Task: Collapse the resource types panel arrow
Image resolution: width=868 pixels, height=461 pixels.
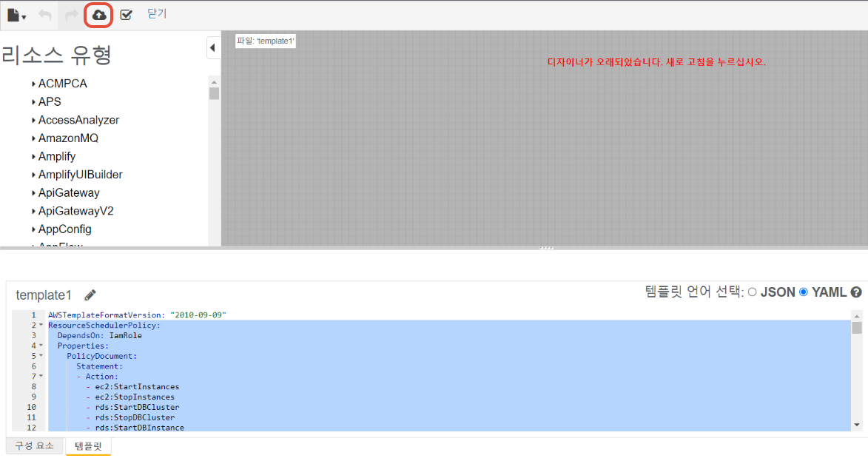Action: (212, 48)
